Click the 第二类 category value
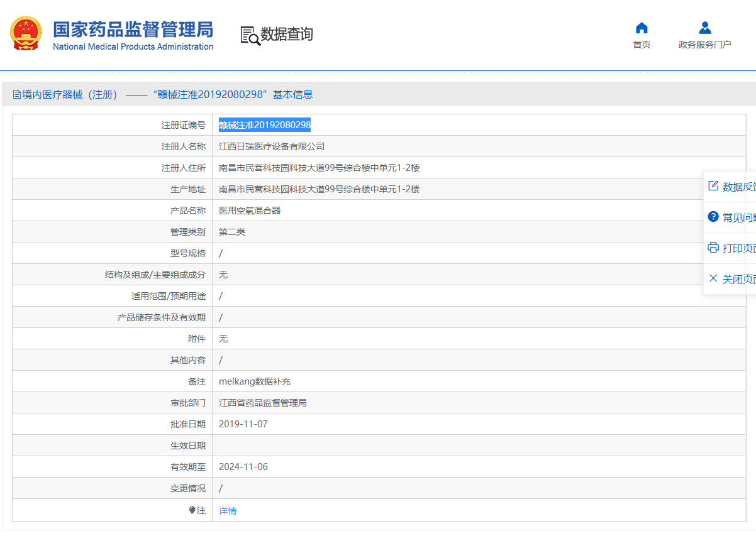This screenshot has width=756, height=536. [x=232, y=232]
